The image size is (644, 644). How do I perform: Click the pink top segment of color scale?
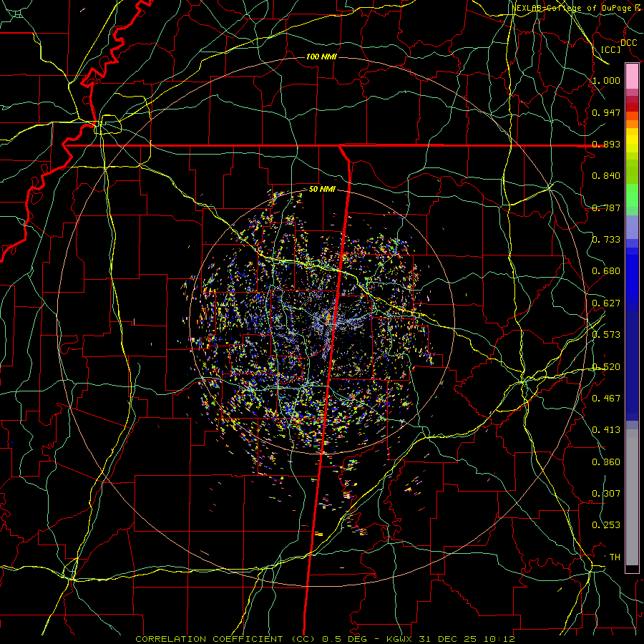(632, 77)
